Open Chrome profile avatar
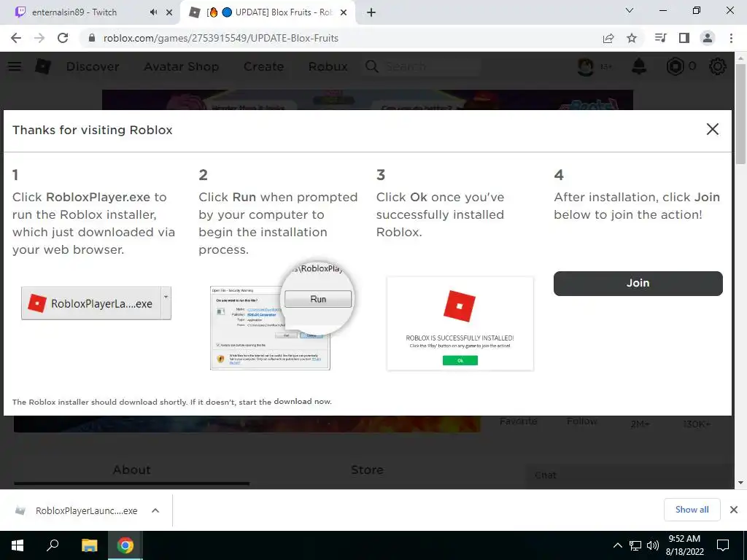 tap(708, 38)
